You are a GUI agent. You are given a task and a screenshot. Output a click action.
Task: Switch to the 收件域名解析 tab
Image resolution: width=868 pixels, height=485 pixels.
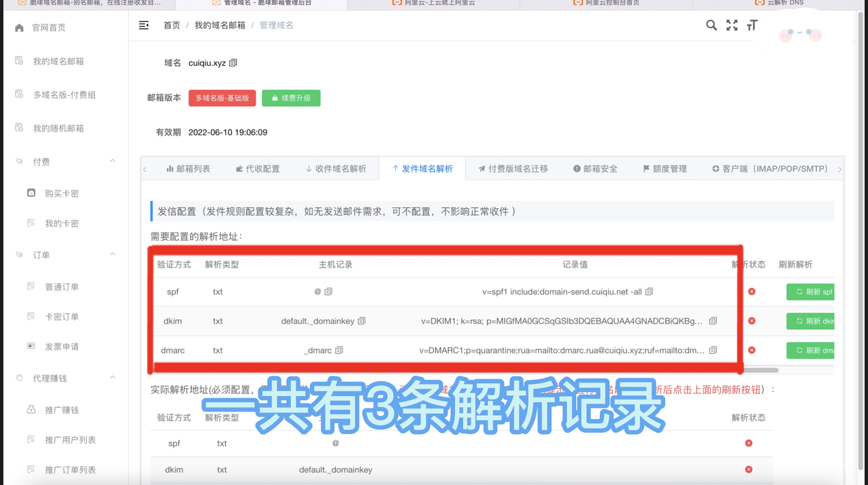click(x=336, y=168)
